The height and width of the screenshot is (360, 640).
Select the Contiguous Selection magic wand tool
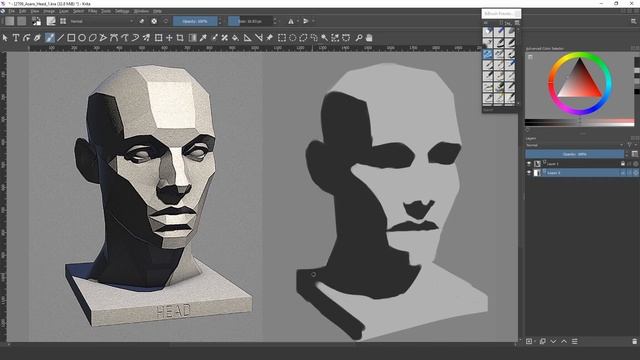[324, 38]
